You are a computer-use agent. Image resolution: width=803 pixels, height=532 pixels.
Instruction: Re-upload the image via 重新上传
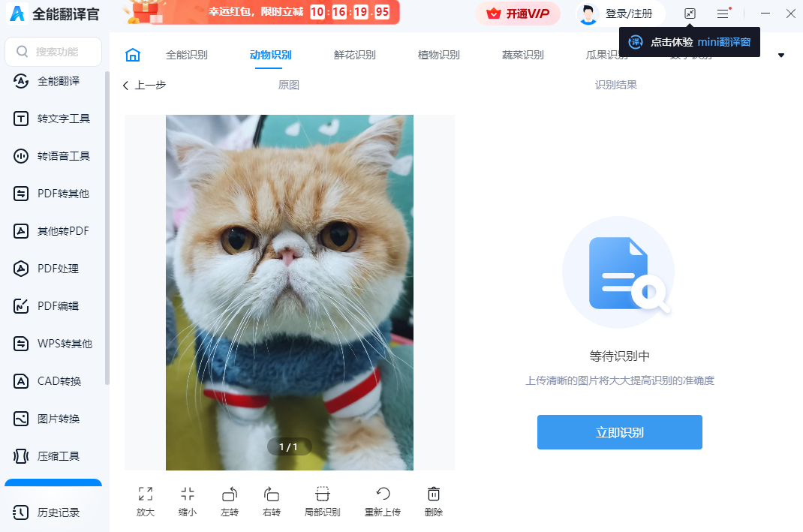click(383, 500)
